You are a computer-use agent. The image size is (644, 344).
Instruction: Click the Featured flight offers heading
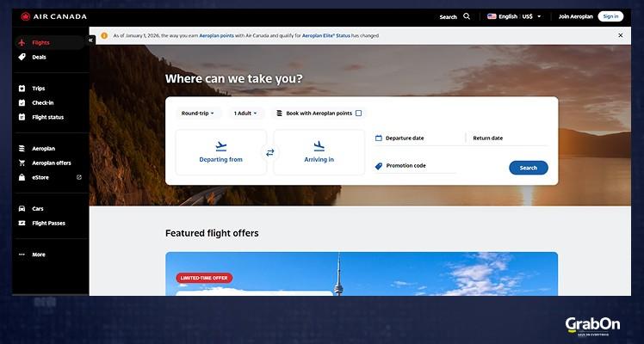tap(212, 233)
